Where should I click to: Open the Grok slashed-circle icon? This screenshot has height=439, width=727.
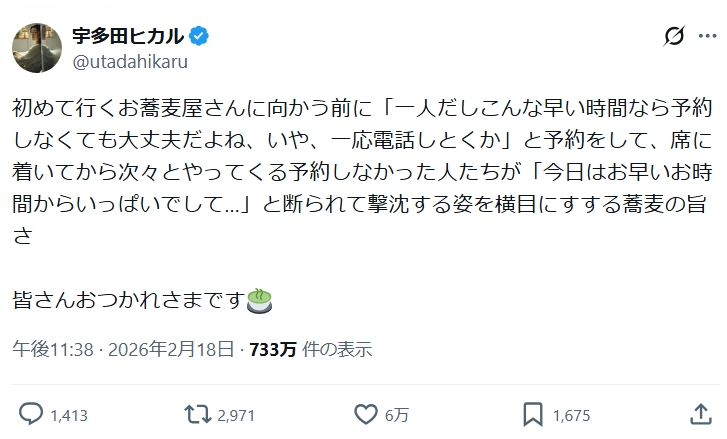tap(675, 36)
